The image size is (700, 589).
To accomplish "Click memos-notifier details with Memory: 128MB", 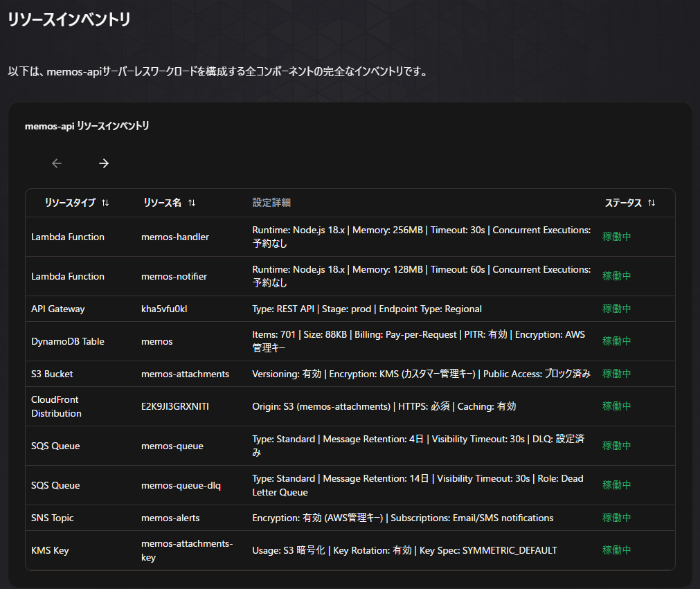I will click(x=422, y=276).
